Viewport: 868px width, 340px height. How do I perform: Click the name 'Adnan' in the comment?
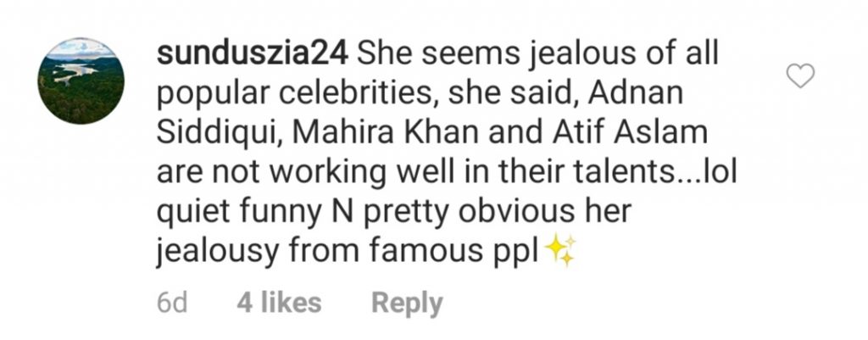(x=636, y=94)
